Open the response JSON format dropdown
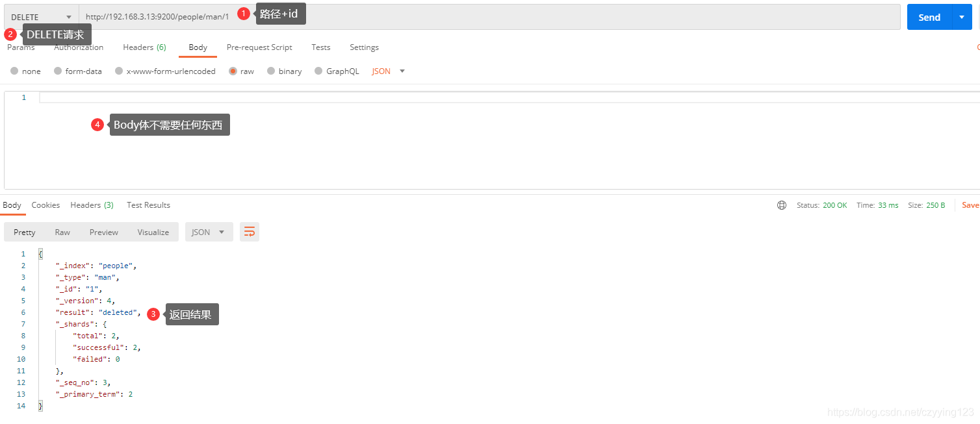The width and height of the screenshot is (980, 424). point(209,232)
